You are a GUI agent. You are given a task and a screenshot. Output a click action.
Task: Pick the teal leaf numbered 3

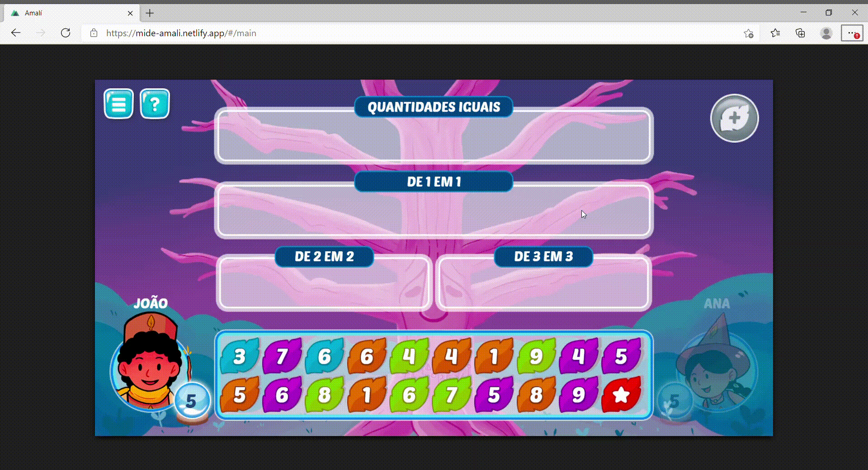240,357
